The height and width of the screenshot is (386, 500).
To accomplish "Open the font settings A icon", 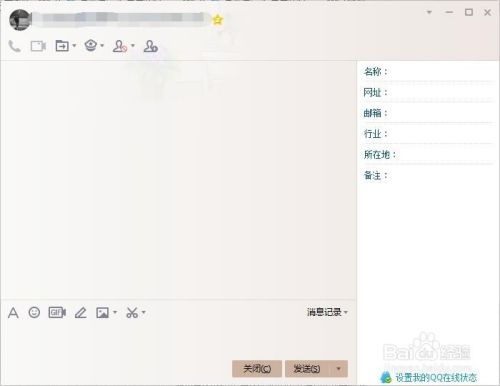I will coord(13,313).
